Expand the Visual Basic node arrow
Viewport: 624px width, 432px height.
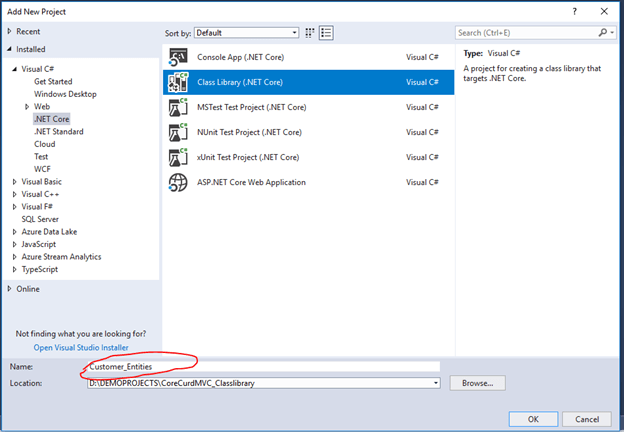click(x=15, y=182)
